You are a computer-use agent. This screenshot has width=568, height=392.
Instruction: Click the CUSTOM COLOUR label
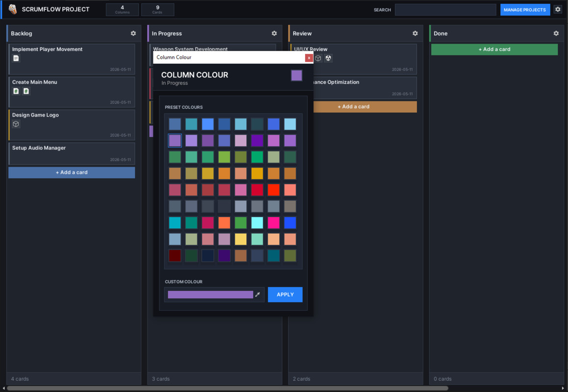click(183, 282)
